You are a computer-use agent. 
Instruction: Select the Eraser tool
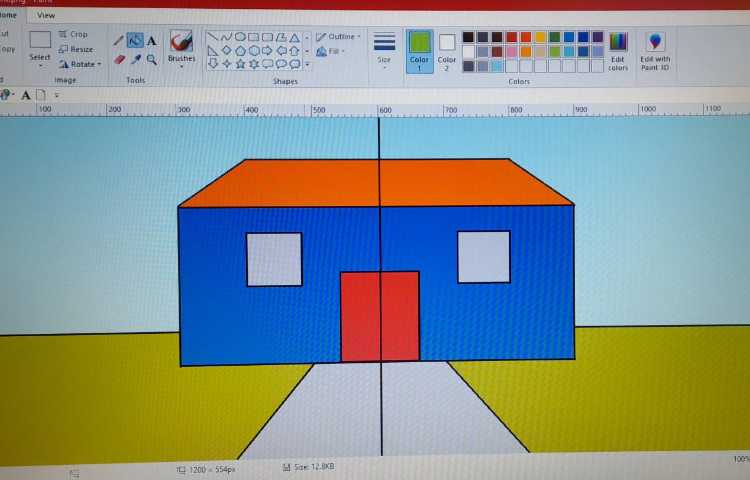118,59
